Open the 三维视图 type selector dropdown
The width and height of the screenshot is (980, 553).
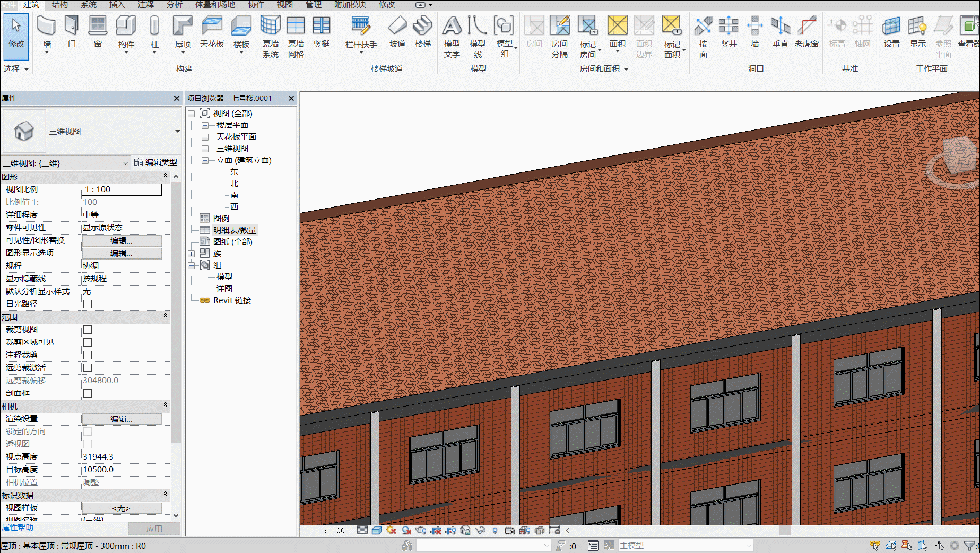click(177, 131)
